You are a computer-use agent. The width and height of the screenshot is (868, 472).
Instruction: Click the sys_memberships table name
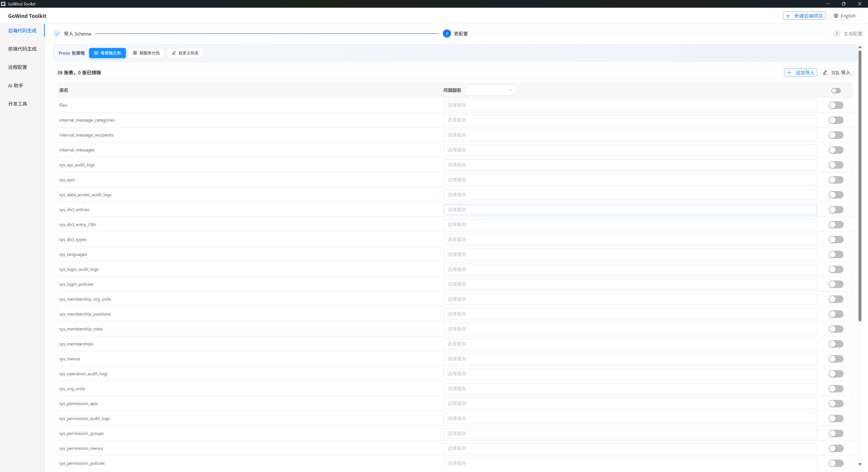click(x=76, y=344)
